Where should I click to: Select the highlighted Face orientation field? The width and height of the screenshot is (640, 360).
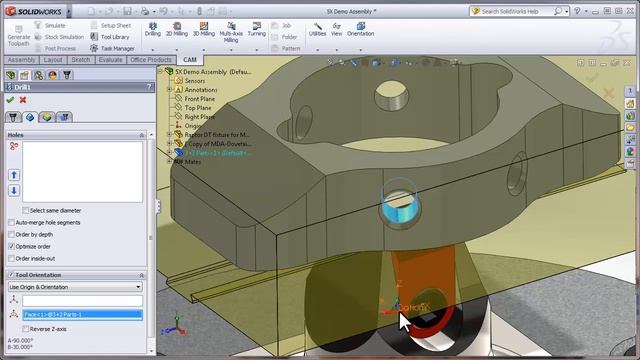(x=82, y=314)
